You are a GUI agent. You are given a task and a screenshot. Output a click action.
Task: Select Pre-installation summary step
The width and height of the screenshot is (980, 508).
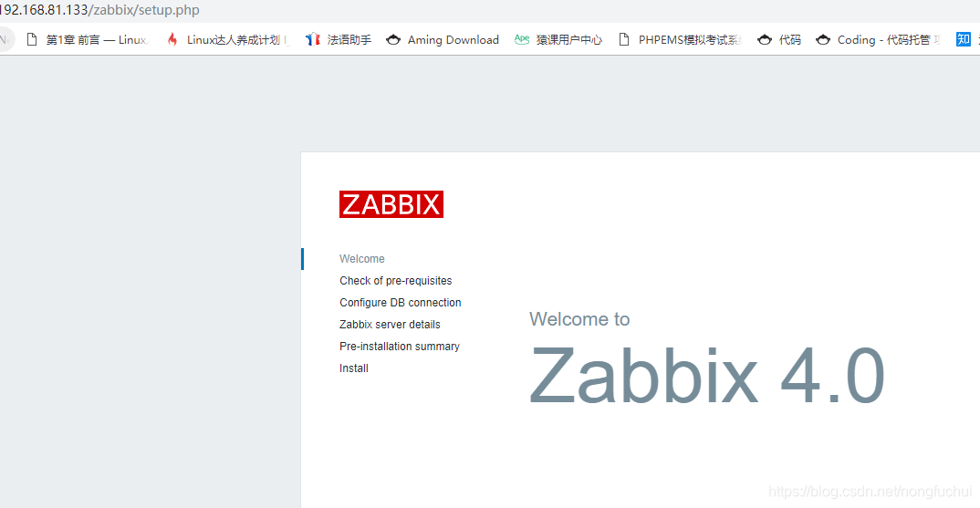pos(400,347)
